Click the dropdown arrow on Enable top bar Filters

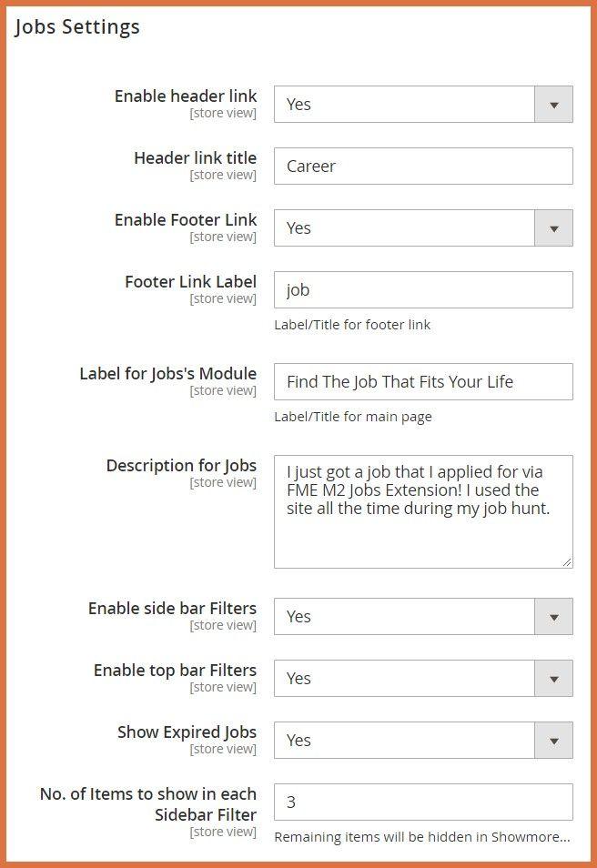point(553,678)
